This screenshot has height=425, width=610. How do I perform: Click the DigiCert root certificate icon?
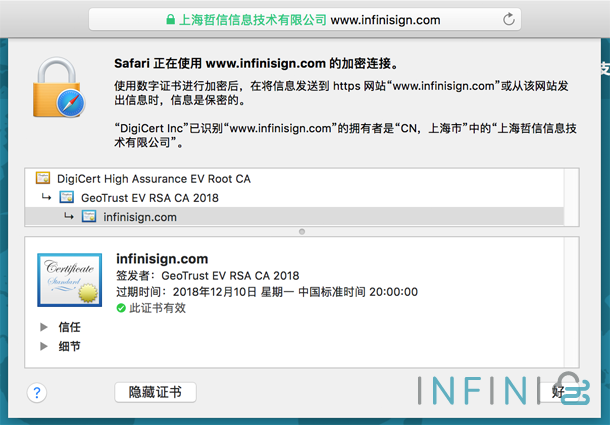click(43, 178)
